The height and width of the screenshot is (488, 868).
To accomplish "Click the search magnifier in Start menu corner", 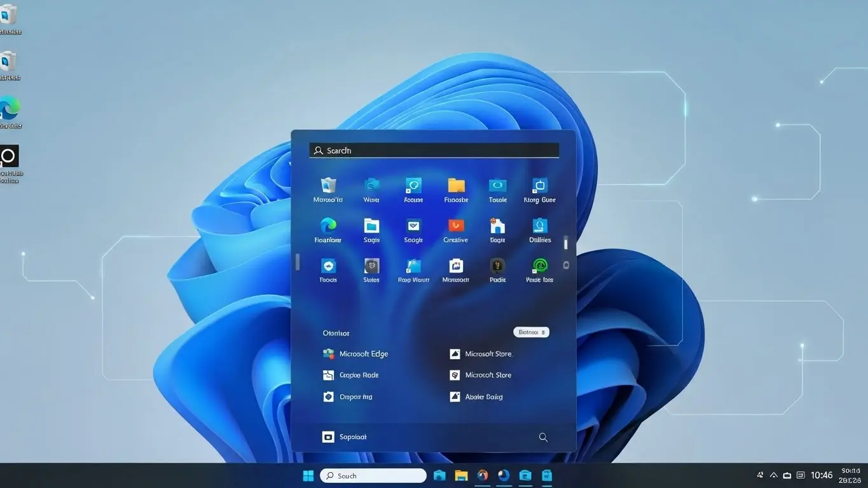I will click(x=542, y=437).
